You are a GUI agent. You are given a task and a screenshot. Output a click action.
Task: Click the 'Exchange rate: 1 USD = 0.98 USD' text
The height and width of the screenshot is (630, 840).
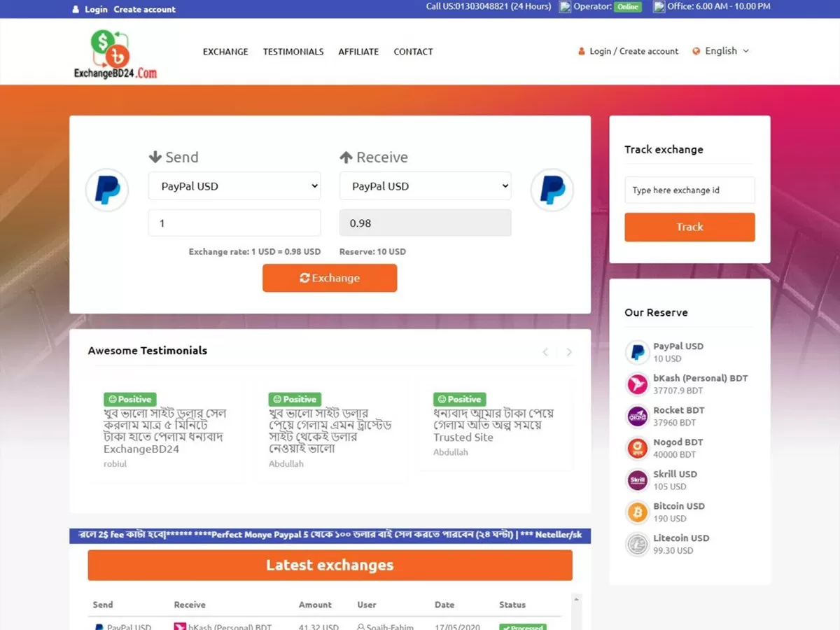coord(255,251)
